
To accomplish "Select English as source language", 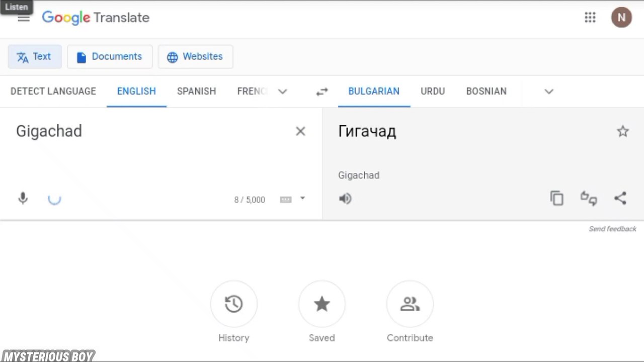I will 136,91.
